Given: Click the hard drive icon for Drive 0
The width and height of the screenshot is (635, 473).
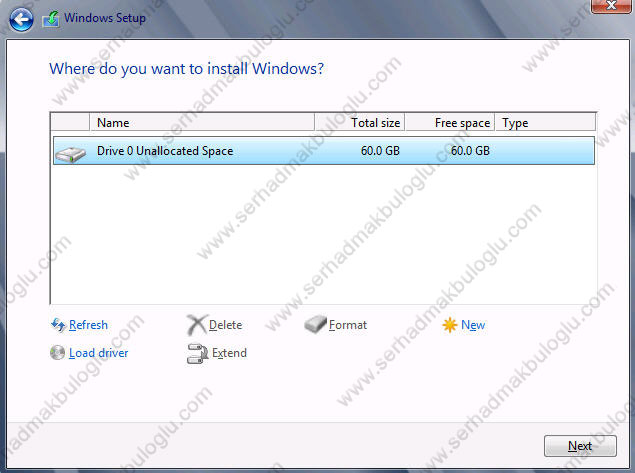Looking at the screenshot, I should point(70,154).
